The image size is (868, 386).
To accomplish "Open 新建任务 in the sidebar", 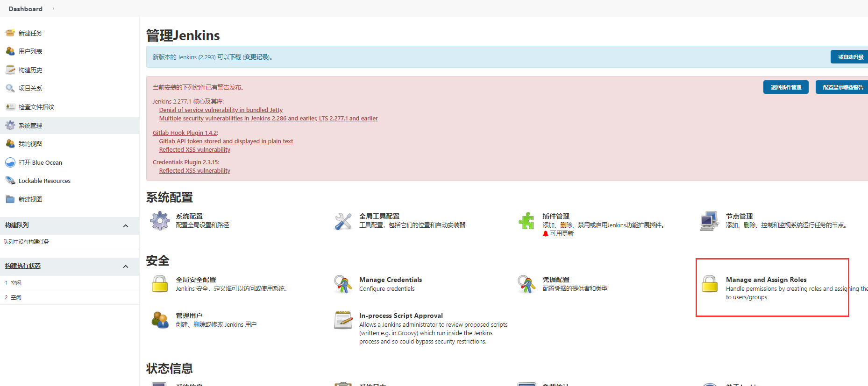I will pyautogui.click(x=30, y=33).
